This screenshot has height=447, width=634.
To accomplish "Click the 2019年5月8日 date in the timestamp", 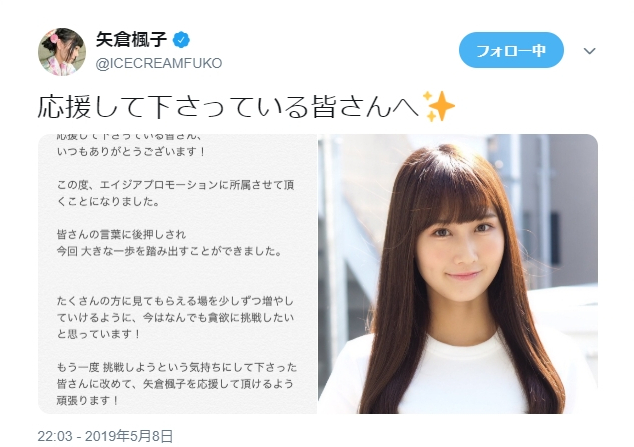I will pyautogui.click(x=129, y=436).
